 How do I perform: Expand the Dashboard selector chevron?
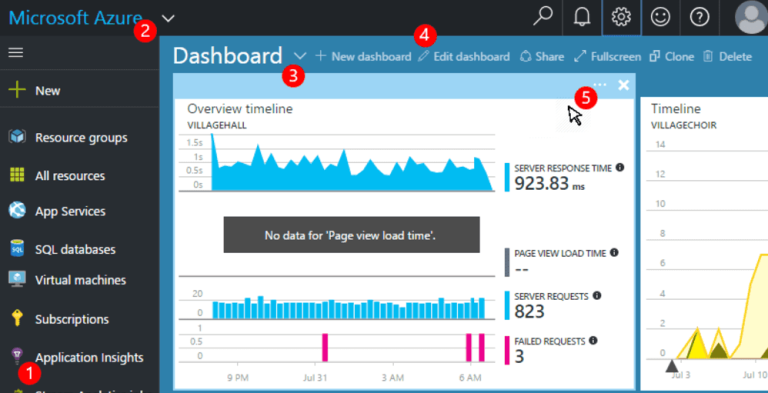(x=300, y=56)
